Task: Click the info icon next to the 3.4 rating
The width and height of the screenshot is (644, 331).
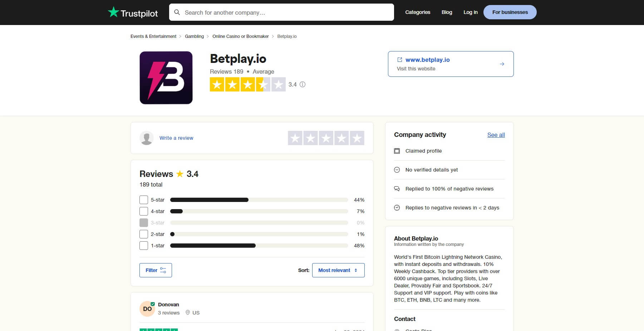Action: [302, 85]
